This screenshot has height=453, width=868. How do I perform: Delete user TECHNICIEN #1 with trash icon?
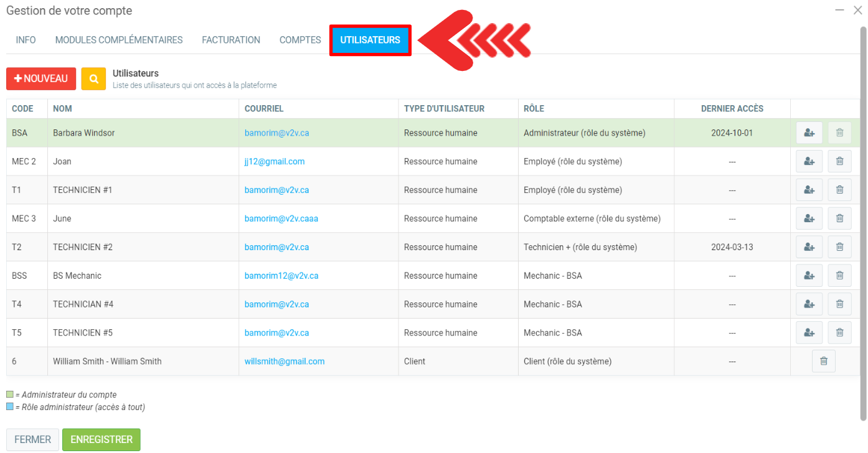(x=839, y=190)
